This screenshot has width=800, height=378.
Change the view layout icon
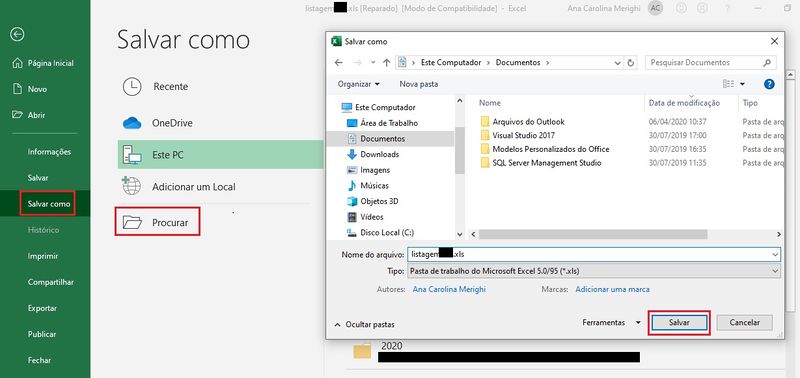[728, 84]
